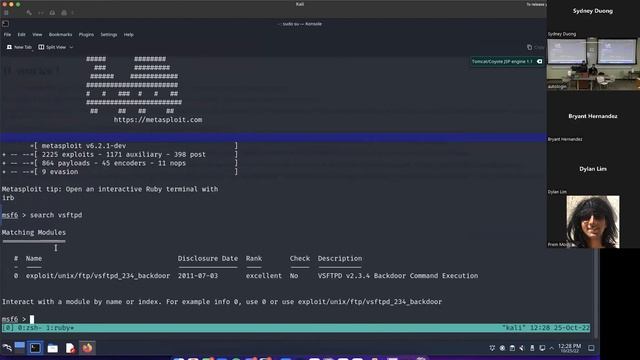Viewport: 640px width, 360px height.
Task: Click the display monitor tray icon
Action: coord(542,348)
